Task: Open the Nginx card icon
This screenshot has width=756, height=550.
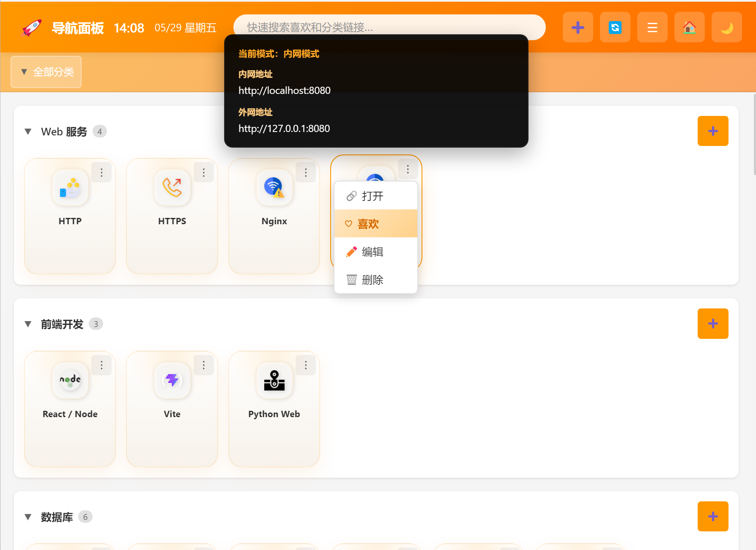Action: click(274, 187)
